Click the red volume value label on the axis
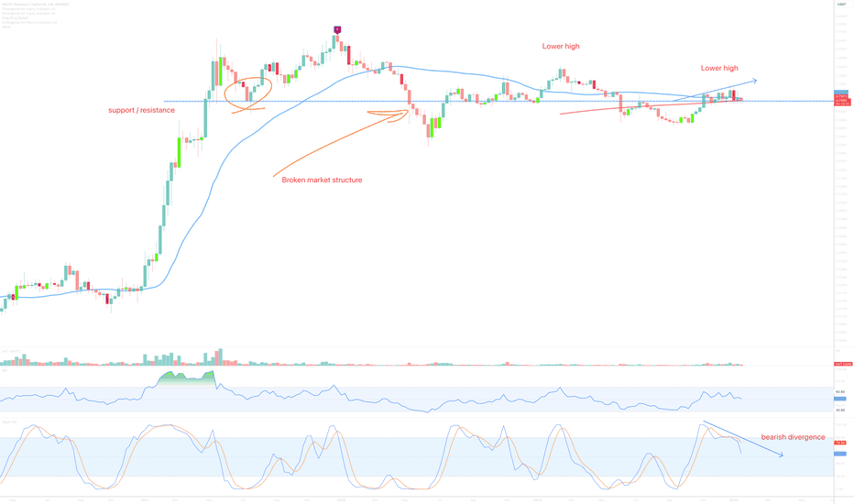This screenshot has height=504, width=854. 844,364
